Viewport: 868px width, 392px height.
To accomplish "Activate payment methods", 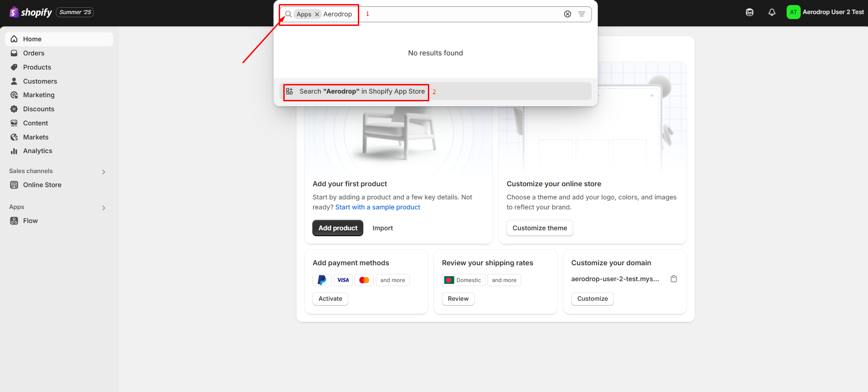I will coord(330,298).
